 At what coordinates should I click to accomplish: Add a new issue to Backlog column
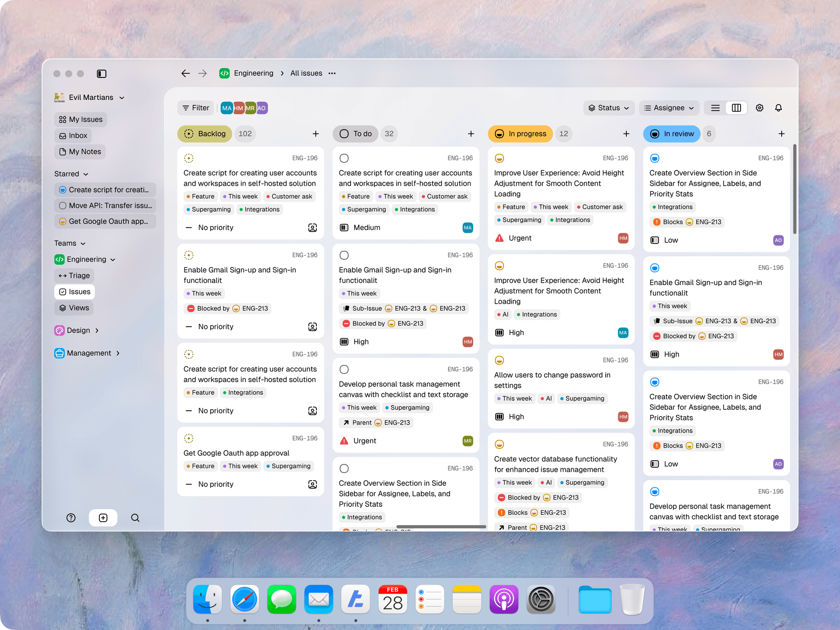316,134
